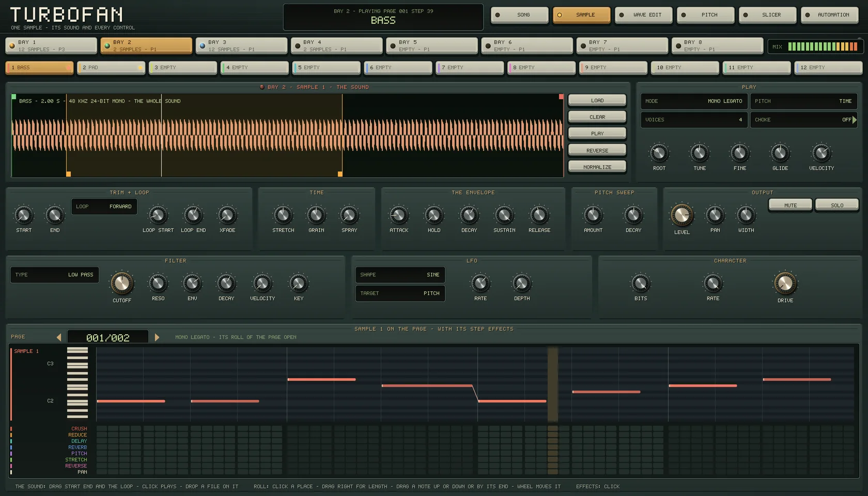
Task: Click the CRUSH step effect row label
Action: tap(79, 429)
